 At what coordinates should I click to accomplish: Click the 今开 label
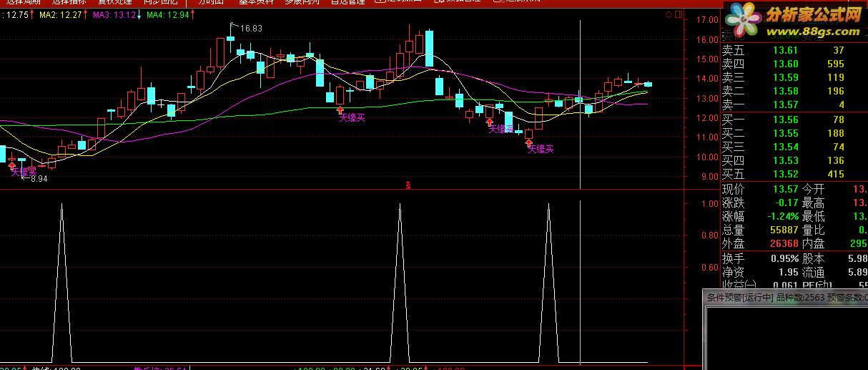813,190
